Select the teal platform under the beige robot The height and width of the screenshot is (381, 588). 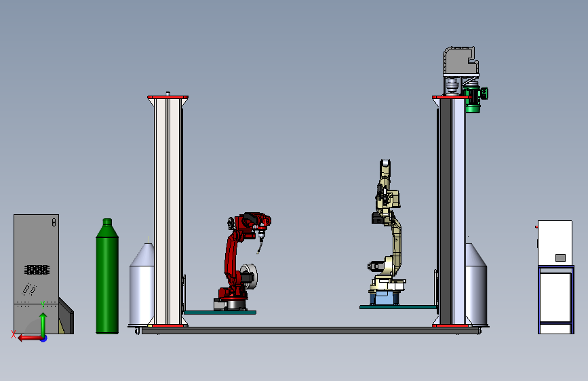click(398, 307)
